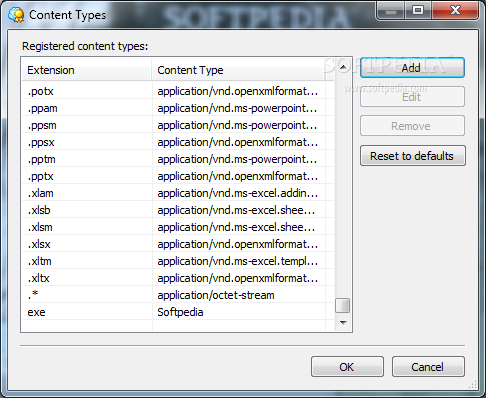The width and height of the screenshot is (486, 398).
Task: Cancel the Content Types dialog
Action: [x=428, y=367]
